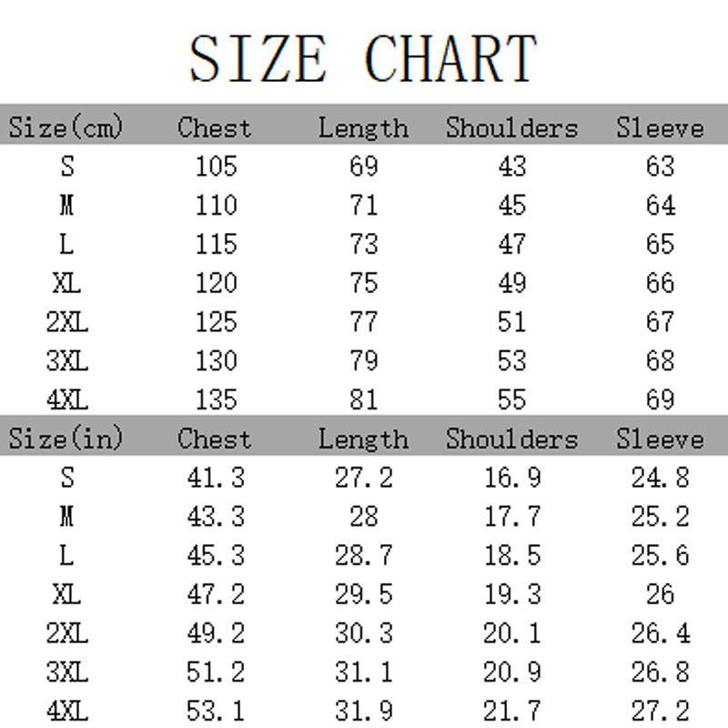Click length value 73 for size L
Viewport: 728px width, 728px height.
[x=363, y=244]
